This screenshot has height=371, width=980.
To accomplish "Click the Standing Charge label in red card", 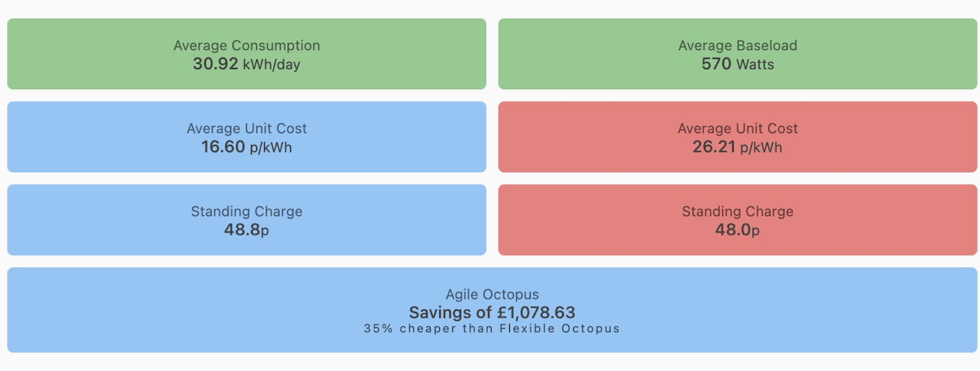I will coord(738,212).
